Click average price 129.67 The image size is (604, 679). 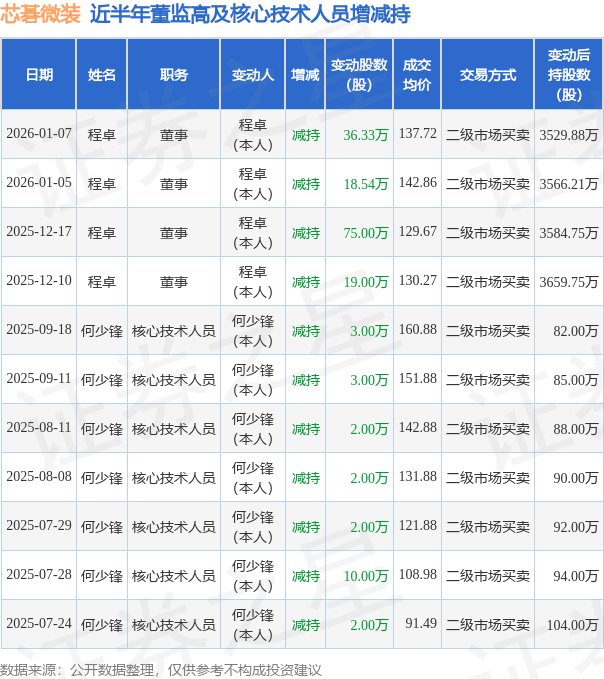pyautogui.click(x=417, y=231)
